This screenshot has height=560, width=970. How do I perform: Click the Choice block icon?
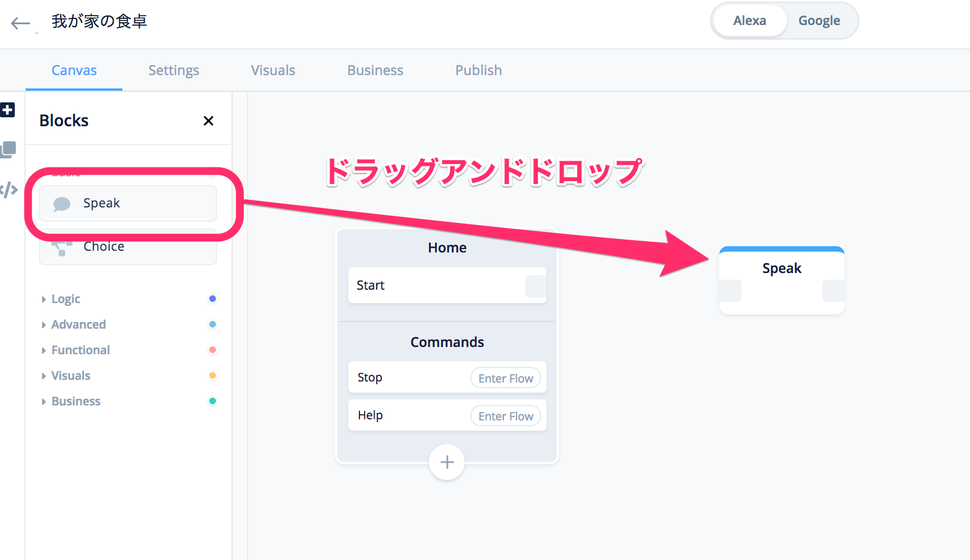pyautogui.click(x=62, y=247)
